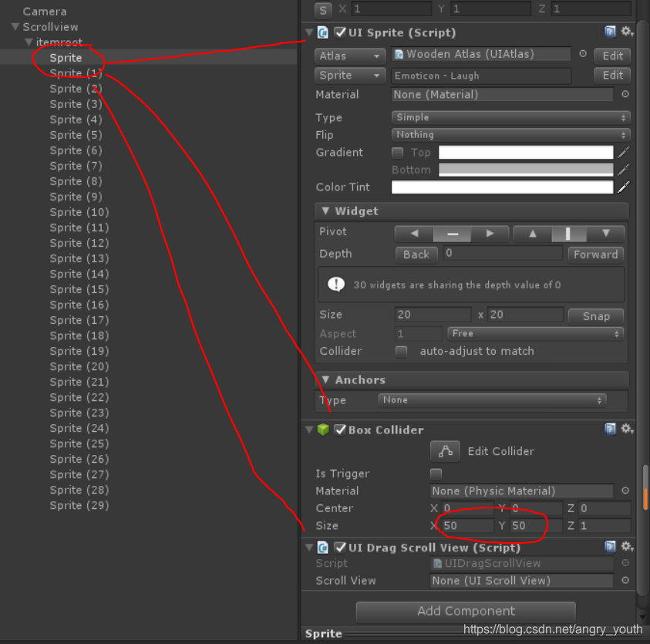650x644 pixels.
Task: Disable UI Drag Scroll View checkbox
Action: (340, 548)
